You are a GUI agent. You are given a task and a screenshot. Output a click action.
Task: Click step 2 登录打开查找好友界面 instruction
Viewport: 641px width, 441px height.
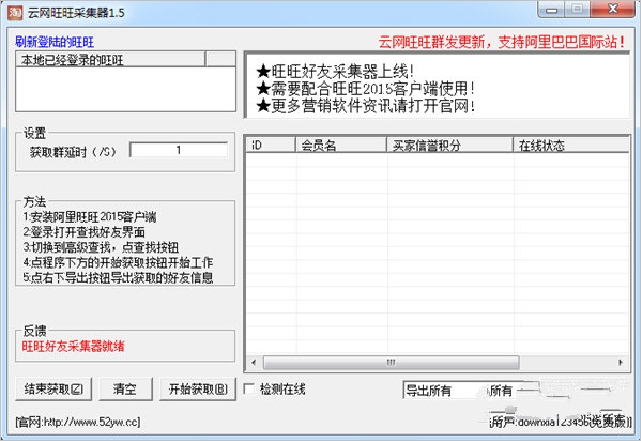pos(84,232)
